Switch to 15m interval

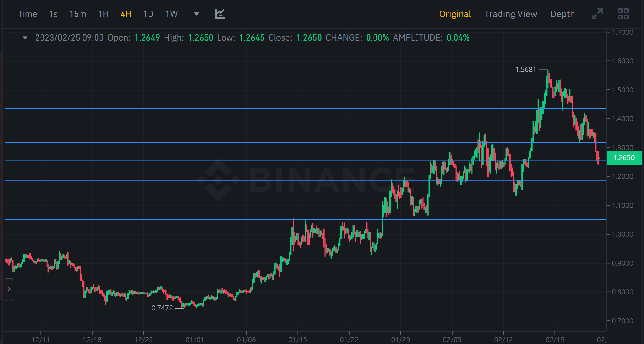[78, 14]
